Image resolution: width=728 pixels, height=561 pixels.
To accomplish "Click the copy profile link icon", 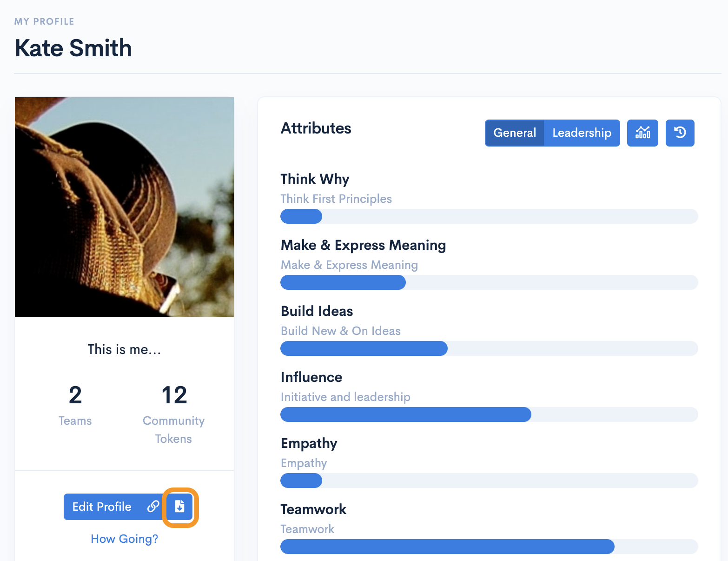I will tap(153, 507).
